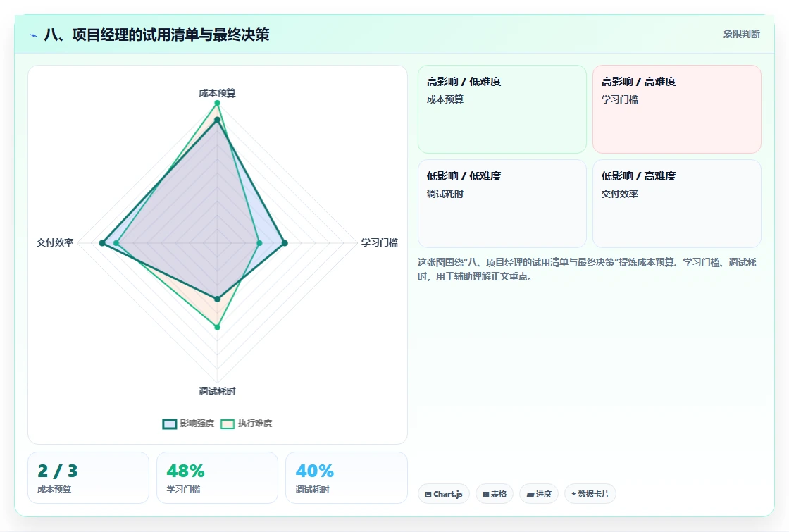
Task: Click the 执行难度 legend label
Action: (x=254, y=423)
